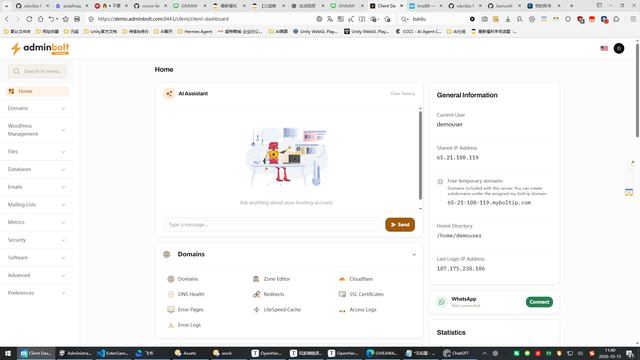Image resolution: width=640 pixels, height=360 pixels.
Task: Click the Statistics heading
Action: (x=451, y=333)
